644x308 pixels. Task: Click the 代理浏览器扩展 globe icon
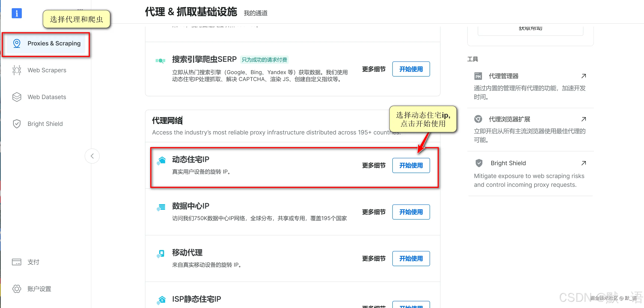point(478,119)
